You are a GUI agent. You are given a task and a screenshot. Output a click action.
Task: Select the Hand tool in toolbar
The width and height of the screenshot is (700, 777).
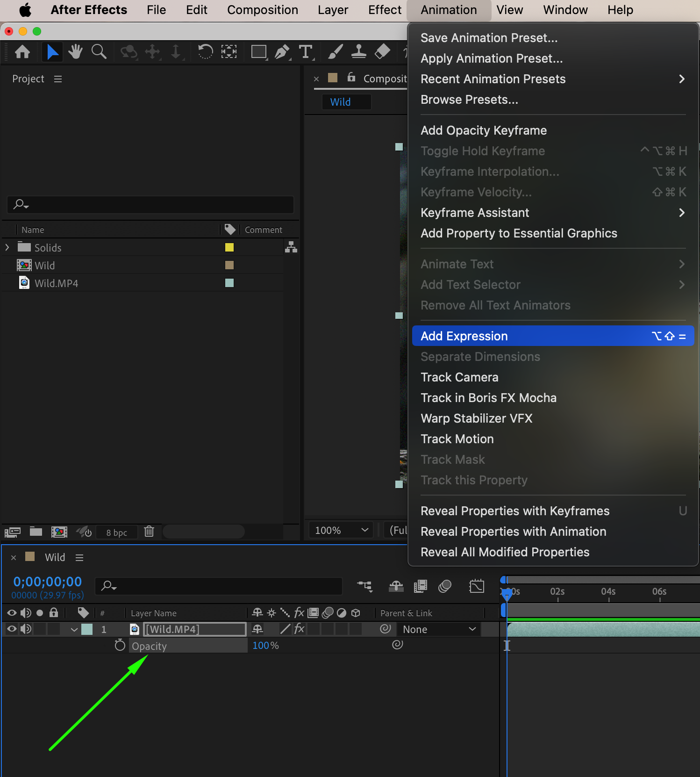pos(75,51)
